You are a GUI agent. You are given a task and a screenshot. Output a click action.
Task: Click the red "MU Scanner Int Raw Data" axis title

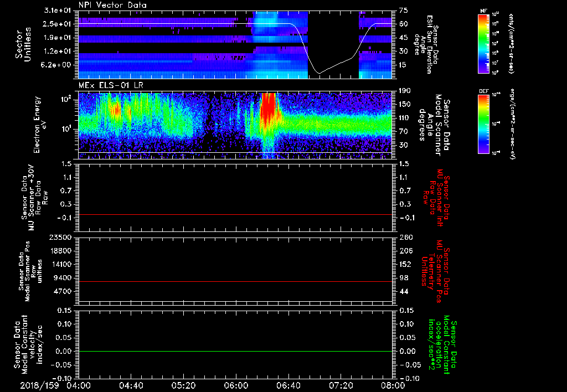(437, 198)
